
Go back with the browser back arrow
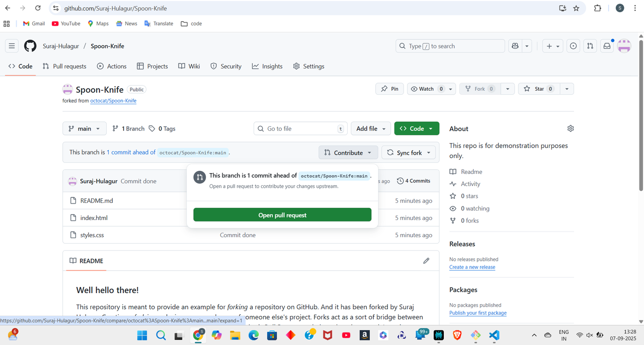click(8, 8)
